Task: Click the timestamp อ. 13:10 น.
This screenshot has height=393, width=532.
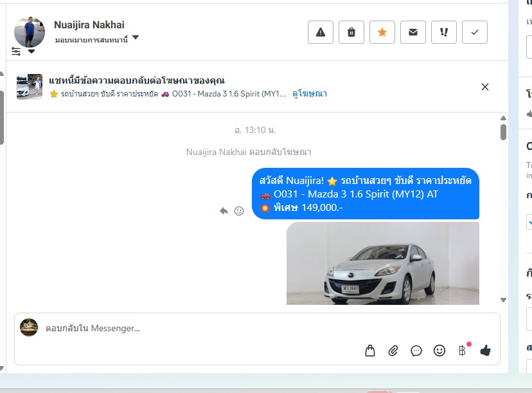Action: point(255,130)
